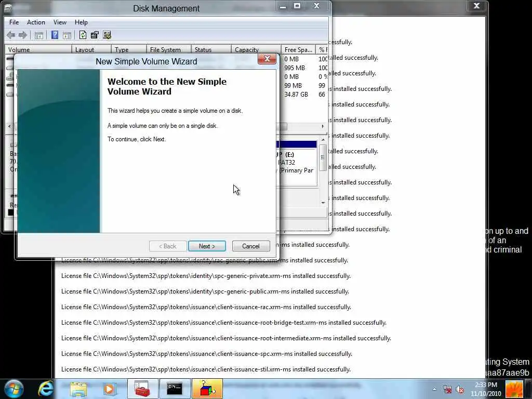This screenshot has width=532, height=399.
Task: Sort by the Type column header
Action: pyautogui.click(x=129, y=49)
